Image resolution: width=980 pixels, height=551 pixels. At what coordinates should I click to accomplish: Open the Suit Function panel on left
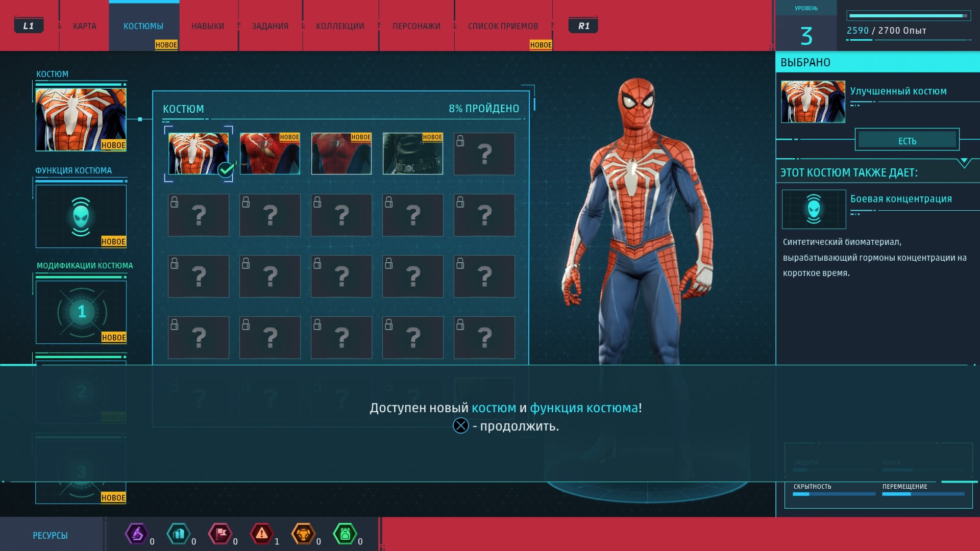tap(81, 216)
